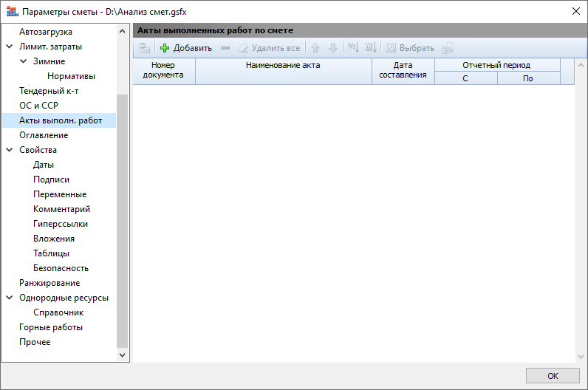Image resolution: width=588 pixels, height=390 pixels.
Task: Click table scrollbar up arrow
Action: click(x=581, y=65)
